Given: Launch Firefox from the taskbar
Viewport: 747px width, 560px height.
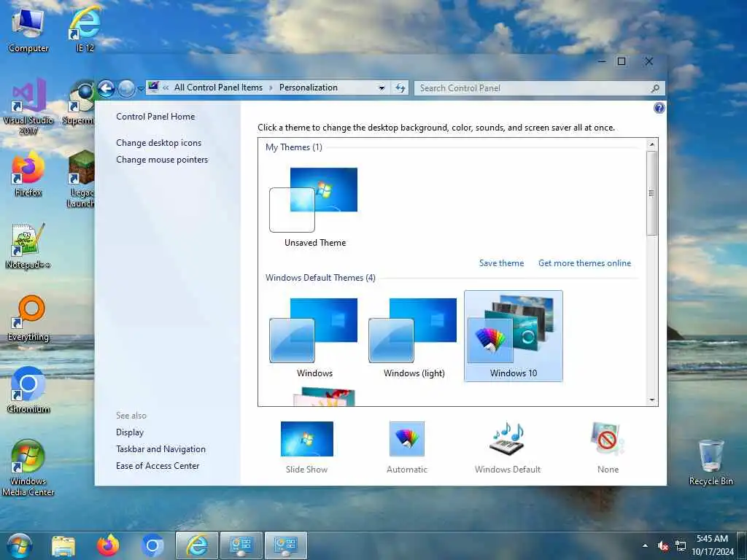Looking at the screenshot, I should pos(108,545).
